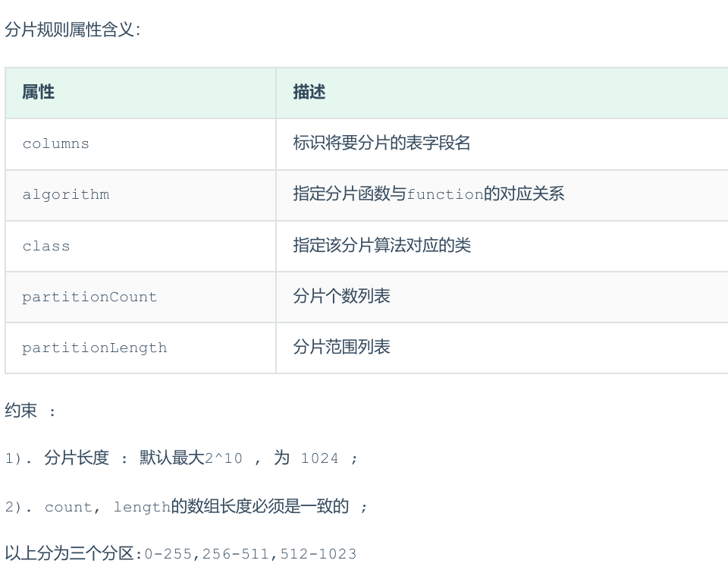
Task: Click the number 1024 in constraint one
Action: point(319,458)
